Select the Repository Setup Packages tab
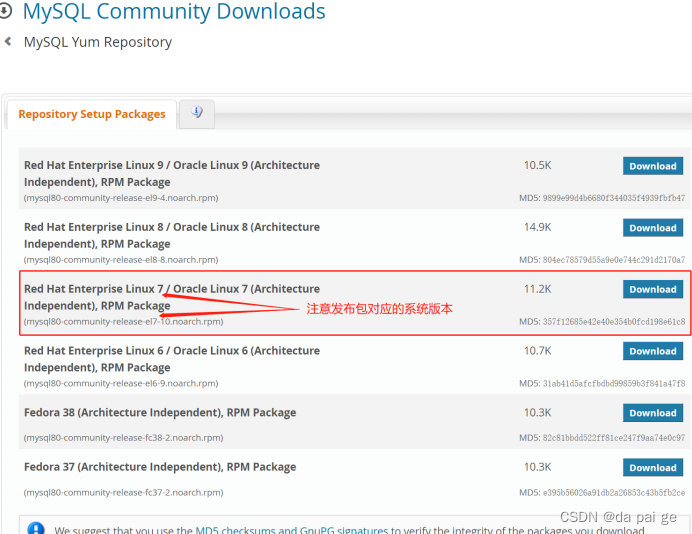Image resolution: width=692 pixels, height=534 pixels. point(92,114)
